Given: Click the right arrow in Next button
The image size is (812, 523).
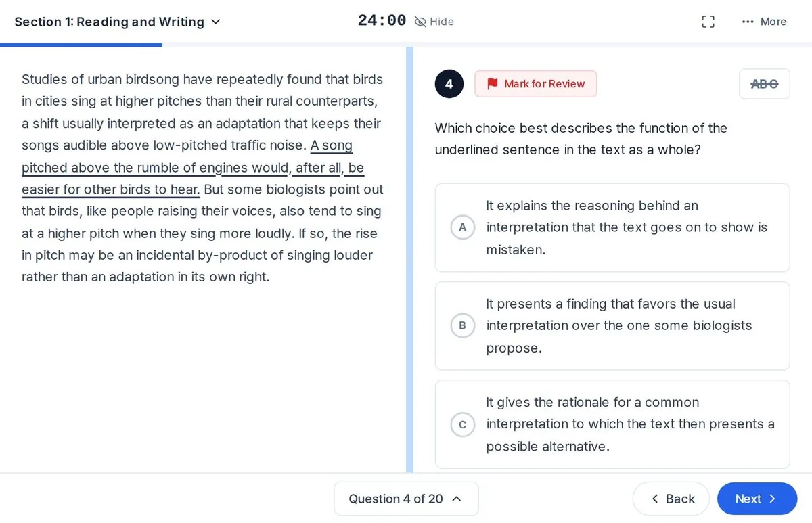Looking at the screenshot, I should pyautogui.click(x=772, y=499).
